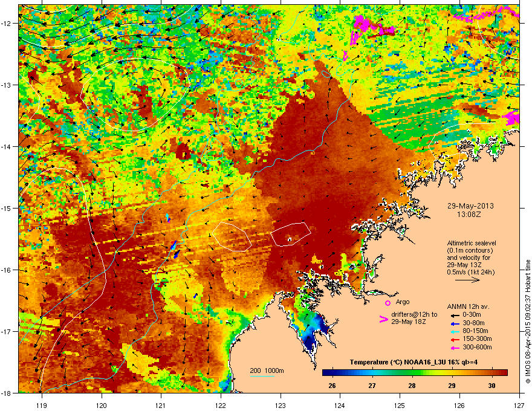
Task: Click the '200 1000m' bathymetry label
Action: point(267,371)
